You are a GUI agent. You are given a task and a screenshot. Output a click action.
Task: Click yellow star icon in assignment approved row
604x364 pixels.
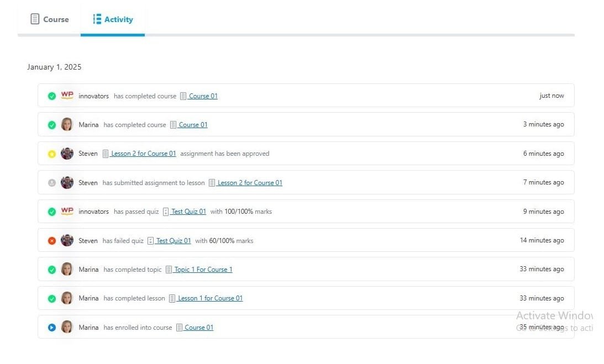tap(51, 154)
